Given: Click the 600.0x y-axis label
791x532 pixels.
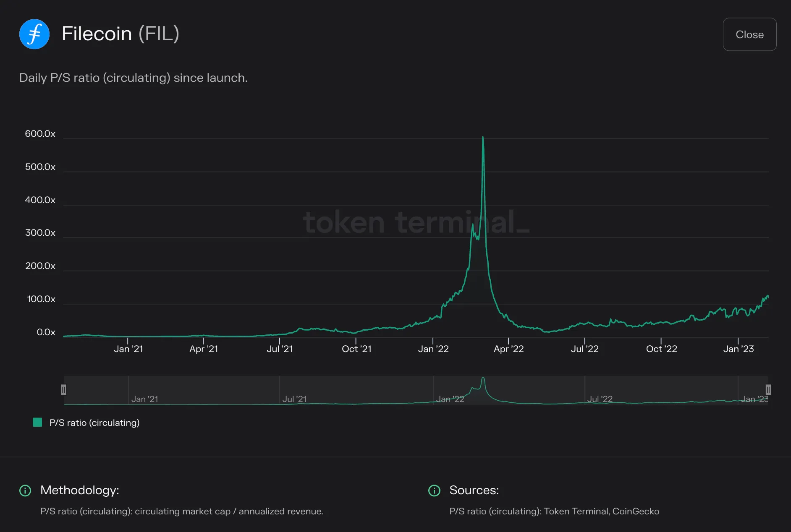Looking at the screenshot, I should point(40,134).
